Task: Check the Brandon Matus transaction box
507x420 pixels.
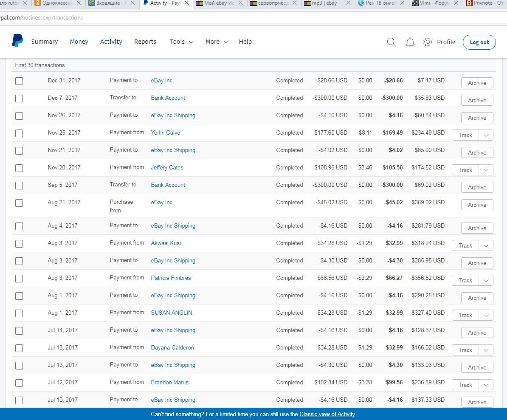Action: [x=19, y=383]
